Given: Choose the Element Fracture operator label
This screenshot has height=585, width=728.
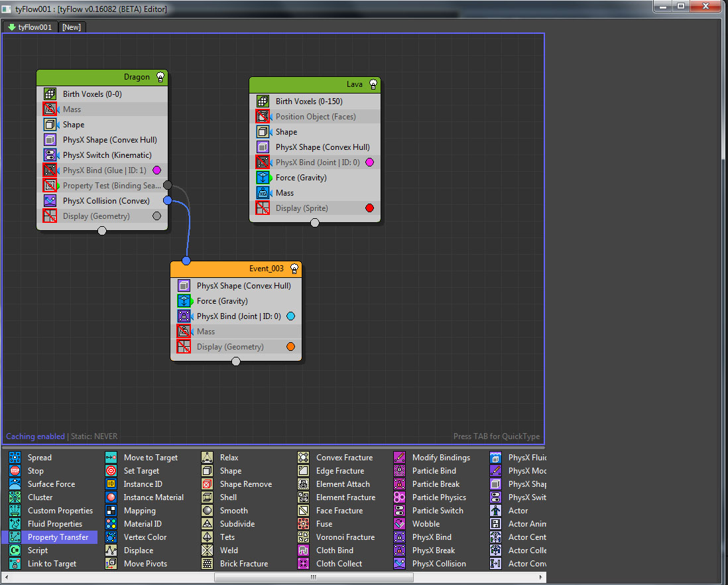Looking at the screenshot, I should point(346,497).
